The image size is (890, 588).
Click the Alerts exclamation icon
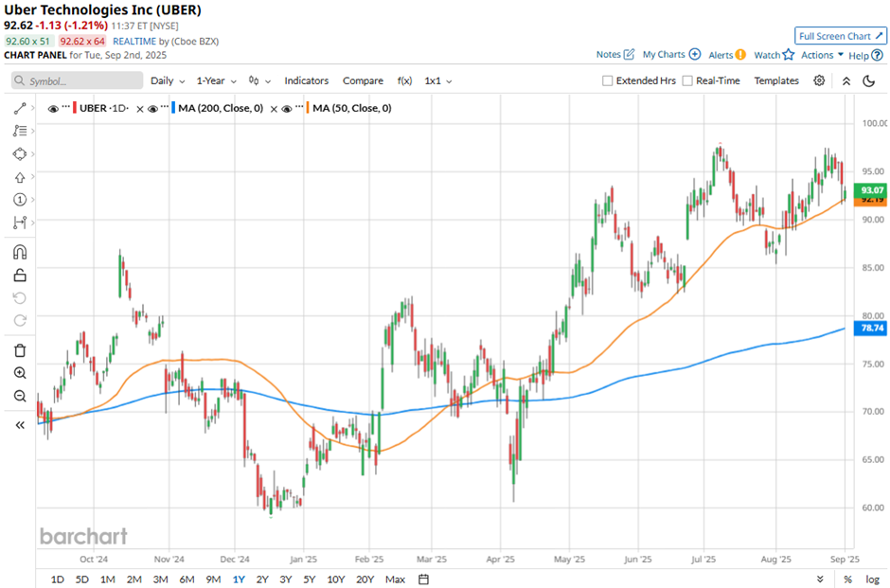740,55
